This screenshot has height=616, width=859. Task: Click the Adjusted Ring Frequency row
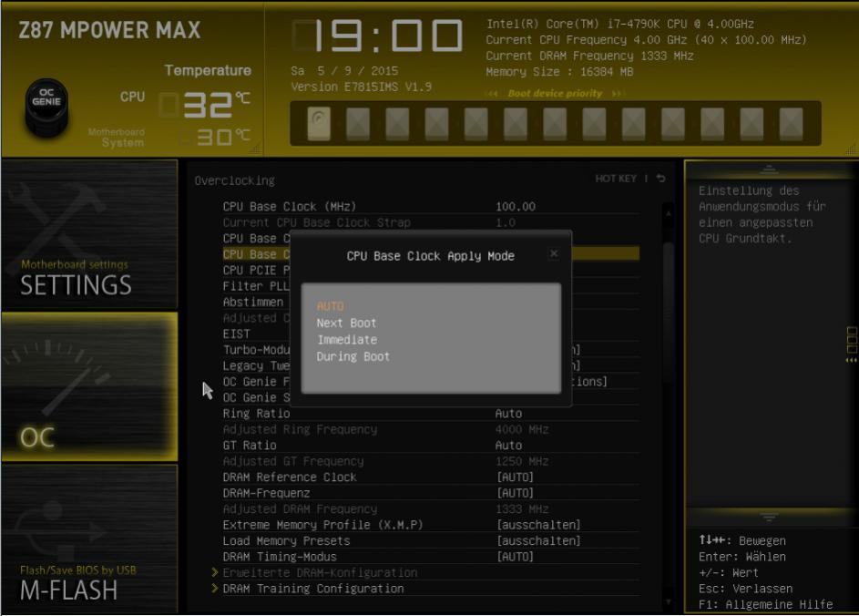(x=431, y=430)
